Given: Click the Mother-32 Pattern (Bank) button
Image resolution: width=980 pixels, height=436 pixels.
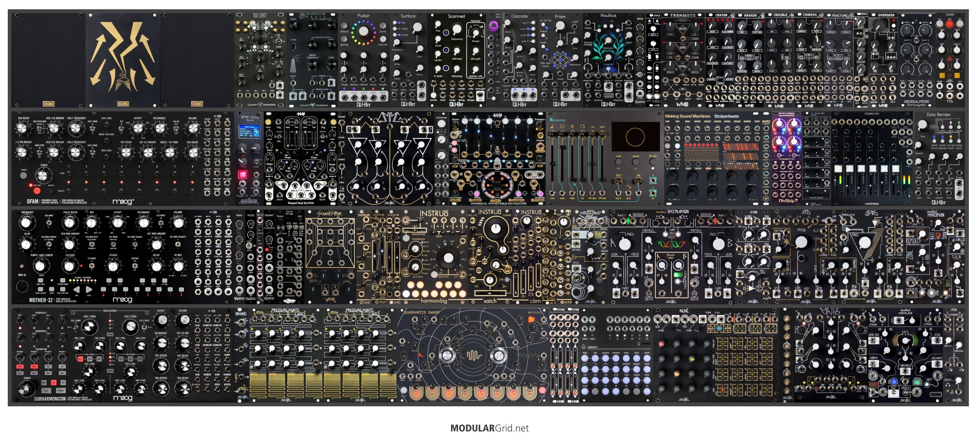Looking at the screenshot, I should point(62,281).
